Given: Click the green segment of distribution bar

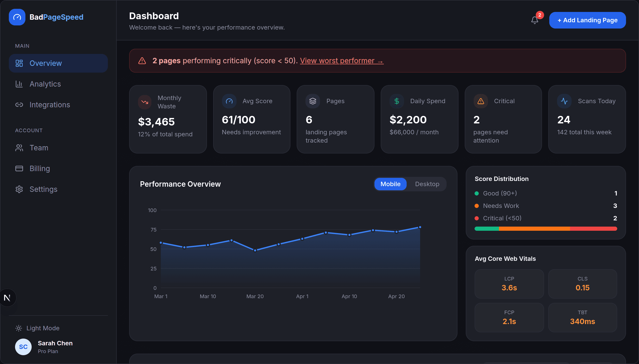Looking at the screenshot, I should [x=487, y=229].
